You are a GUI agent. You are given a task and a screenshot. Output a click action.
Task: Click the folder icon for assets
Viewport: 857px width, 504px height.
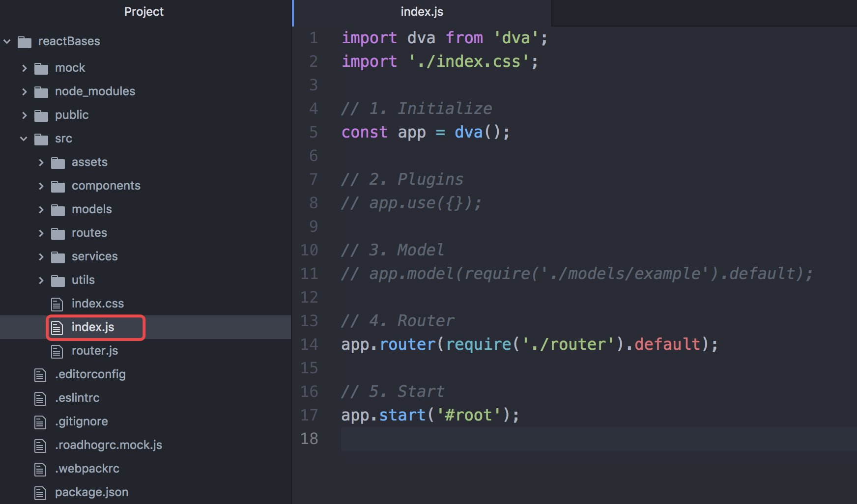(57, 162)
